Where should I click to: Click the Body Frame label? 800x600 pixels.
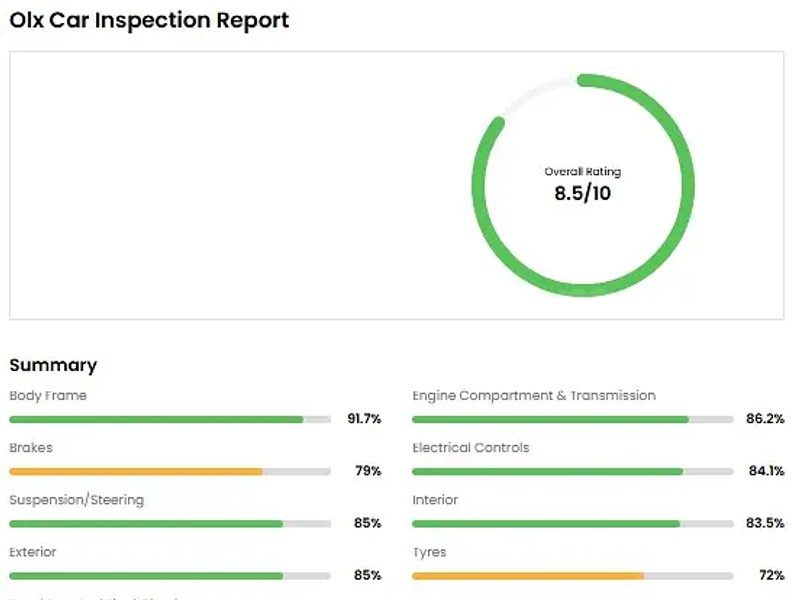[48, 395]
